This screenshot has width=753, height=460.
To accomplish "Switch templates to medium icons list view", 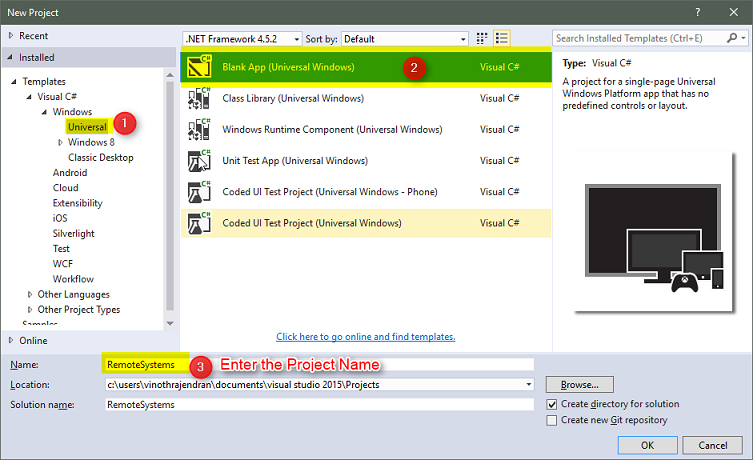I will click(x=501, y=38).
